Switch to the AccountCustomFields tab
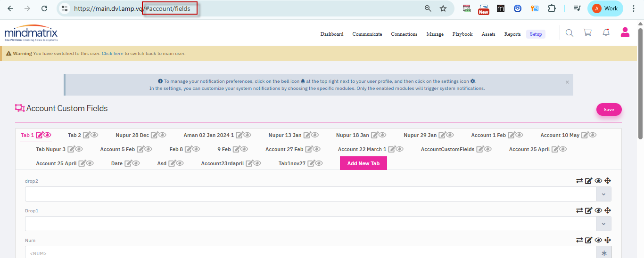Screen dimensions: 644x258 [x=447, y=149]
